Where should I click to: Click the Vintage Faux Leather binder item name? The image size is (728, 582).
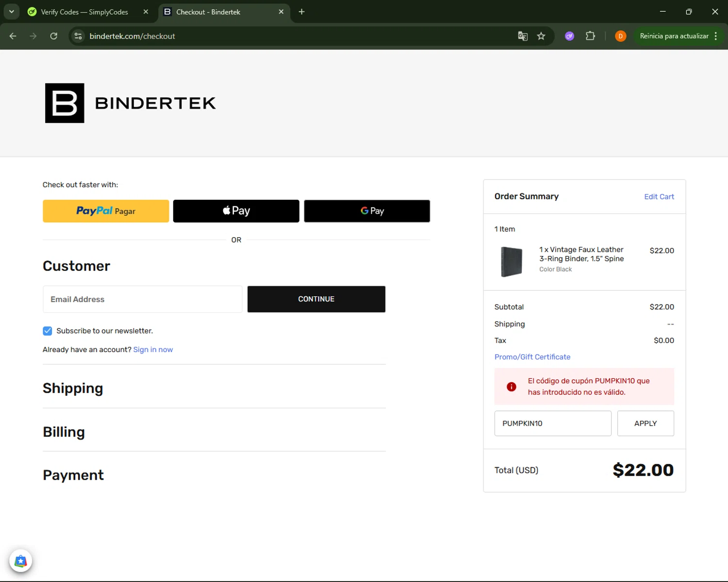581,254
